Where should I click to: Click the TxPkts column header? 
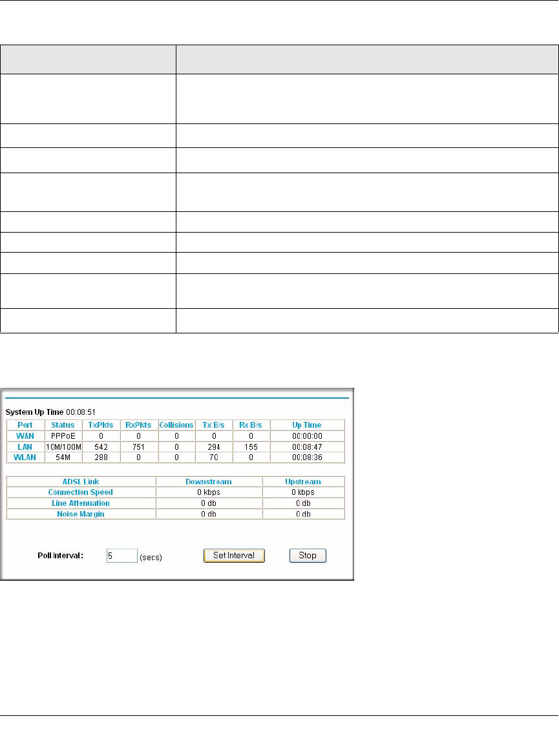point(101,425)
